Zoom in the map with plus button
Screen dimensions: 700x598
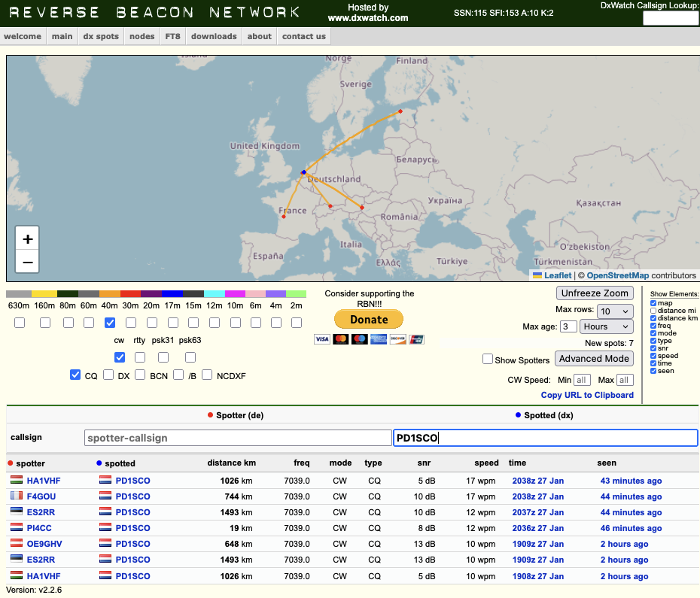coord(28,238)
